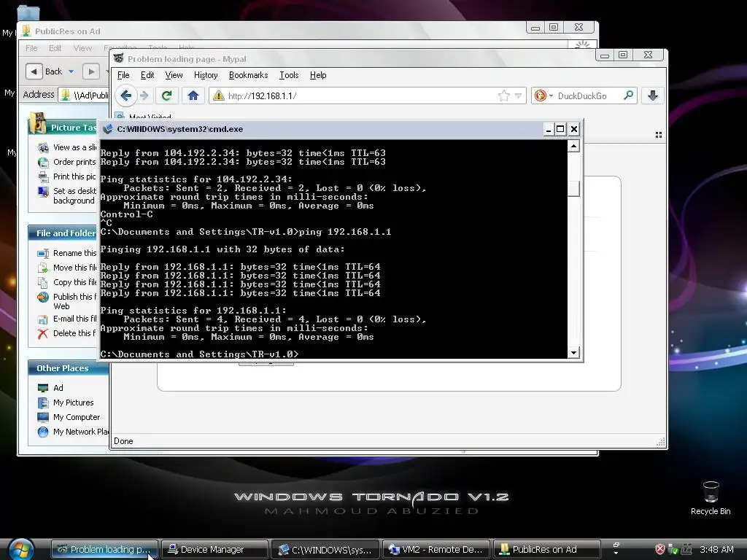Open the Recycle Bin desktop icon
This screenshot has width=747, height=560.
point(711,497)
